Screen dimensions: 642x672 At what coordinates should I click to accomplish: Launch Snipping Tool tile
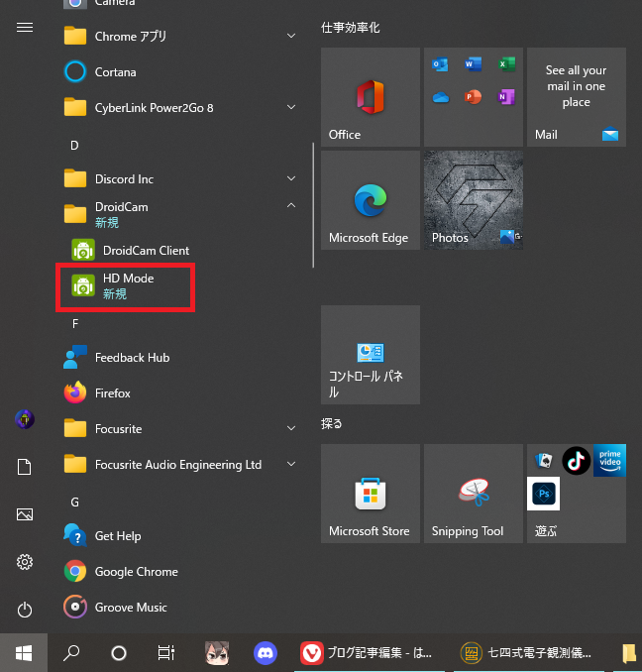tap(474, 494)
